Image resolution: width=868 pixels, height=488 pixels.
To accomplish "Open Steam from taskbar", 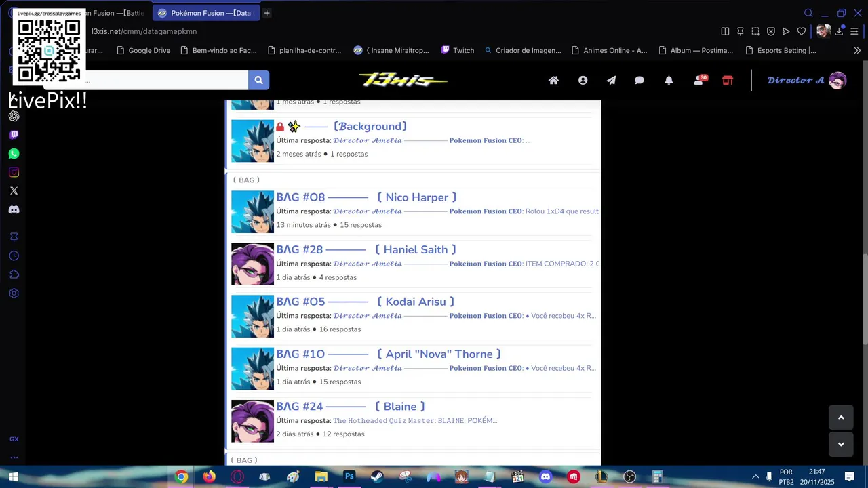I will pyautogui.click(x=377, y=477).
